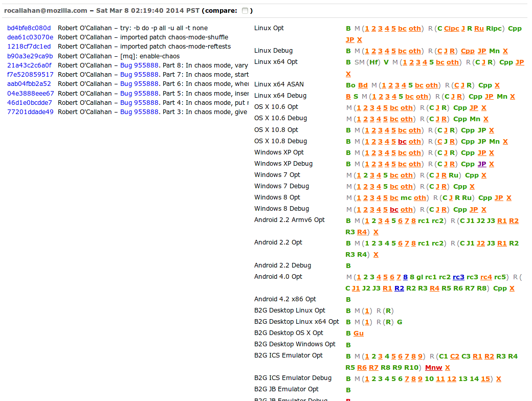Select the mc job in Windows 8 Opt row

pyautogui.click(x=406, y=197)
